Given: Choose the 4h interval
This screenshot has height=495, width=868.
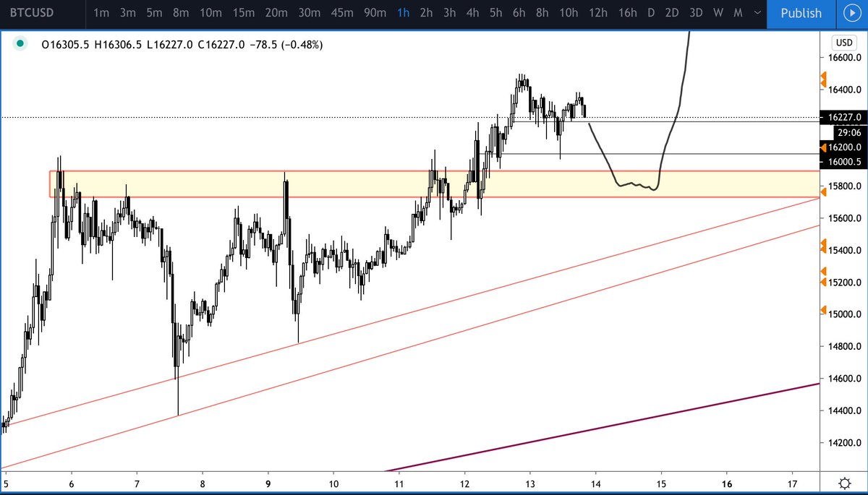Looking at the screenshot, I should (x=473, y=13).
